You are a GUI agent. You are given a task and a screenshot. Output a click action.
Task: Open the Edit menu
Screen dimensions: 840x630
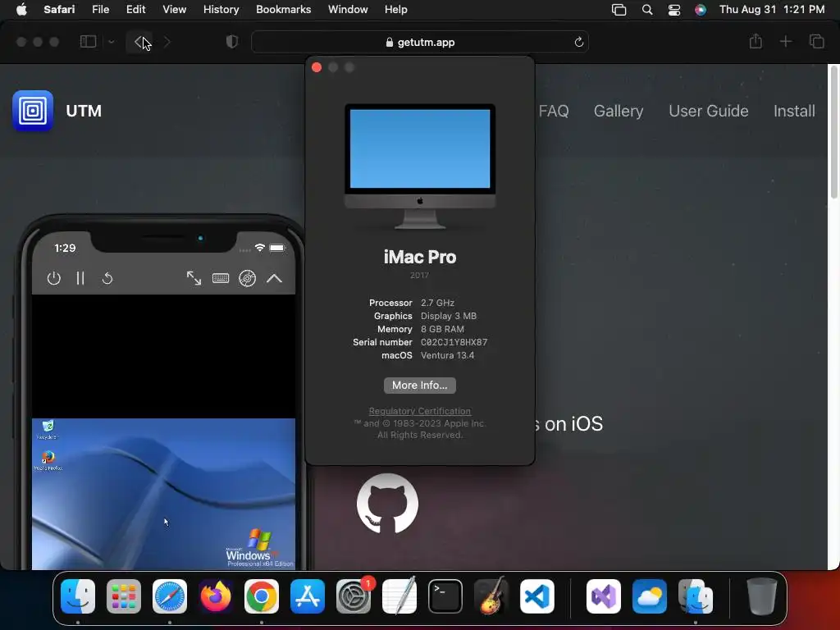135,9
